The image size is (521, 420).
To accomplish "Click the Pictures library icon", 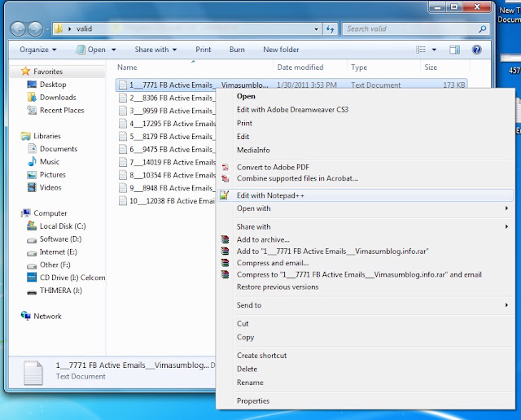I will click(32, 174).
